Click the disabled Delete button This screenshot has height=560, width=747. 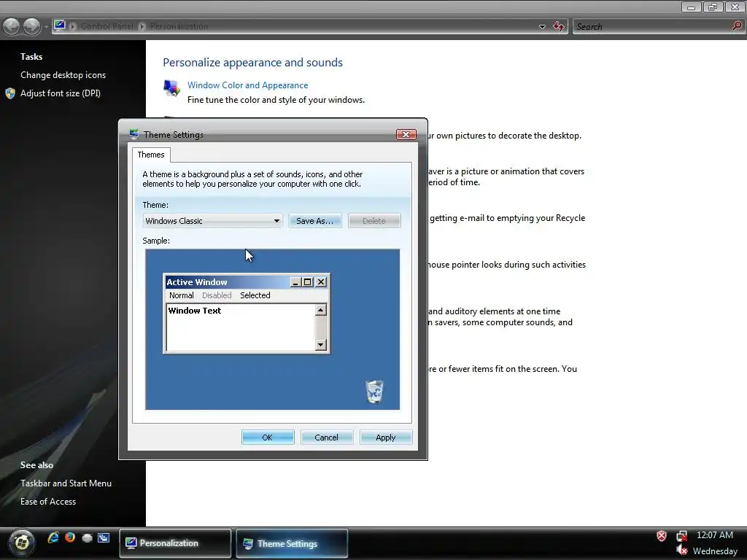(374, 221)
